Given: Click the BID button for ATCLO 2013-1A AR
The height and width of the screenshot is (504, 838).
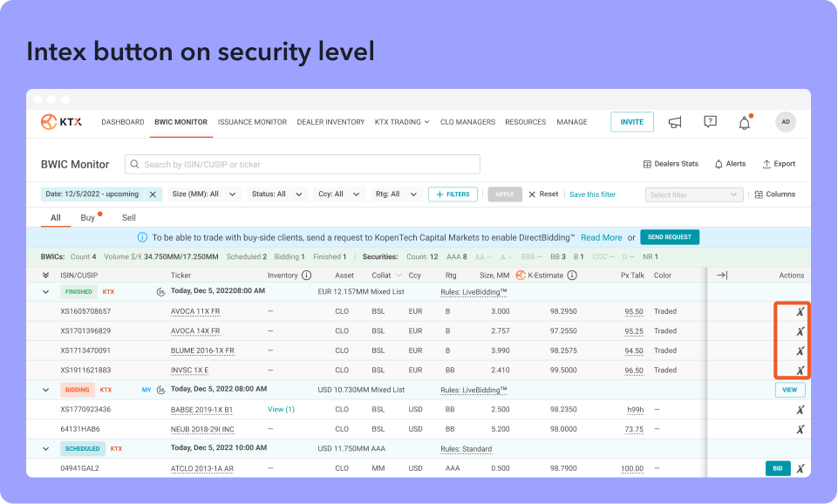Looking at the screenshot, I should 777,468.
